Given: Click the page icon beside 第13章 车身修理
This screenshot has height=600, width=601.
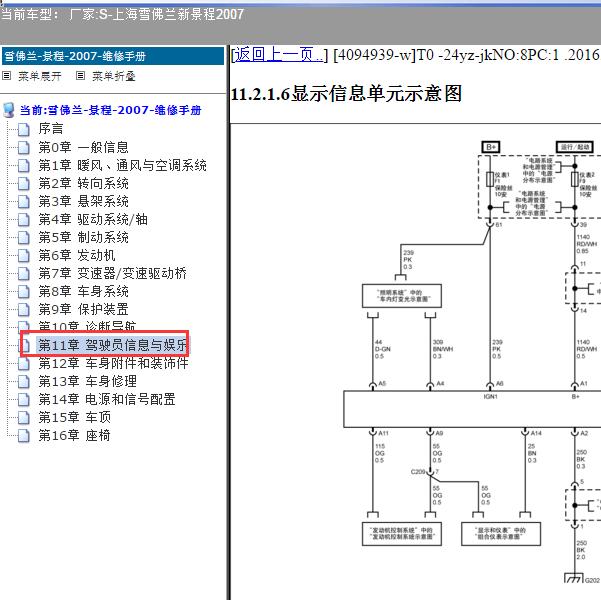Looking at the screenshot, I should tap(24, 381).
